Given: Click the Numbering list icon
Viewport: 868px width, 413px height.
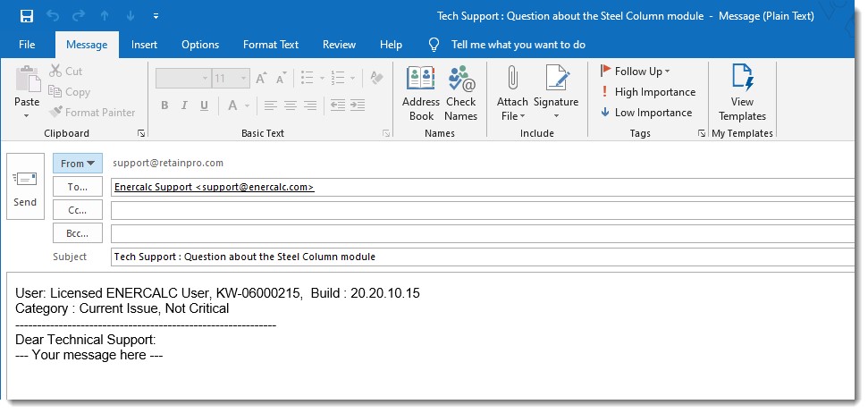Looking at the screenshot, I should (x=338, y=78).
